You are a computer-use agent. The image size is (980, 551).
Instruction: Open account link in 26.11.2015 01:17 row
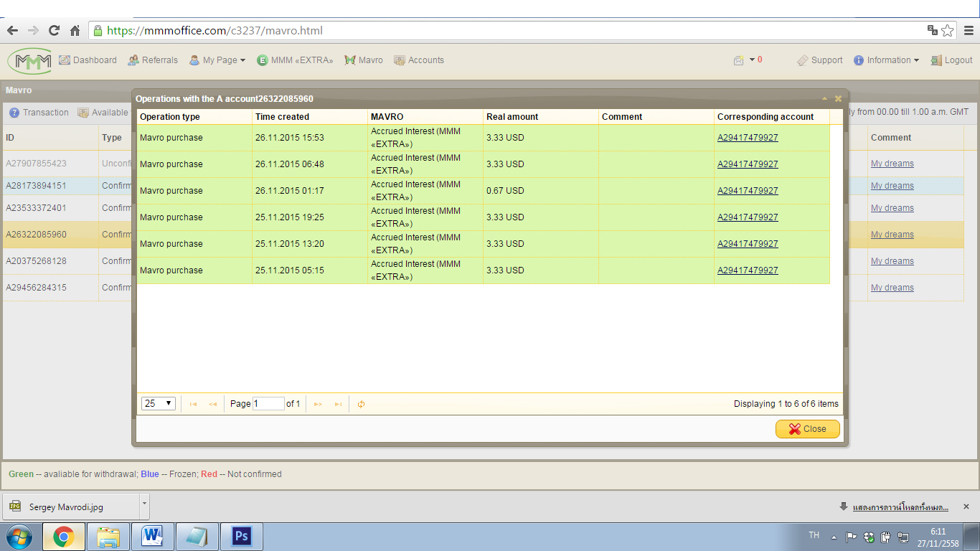click(748, 191)
